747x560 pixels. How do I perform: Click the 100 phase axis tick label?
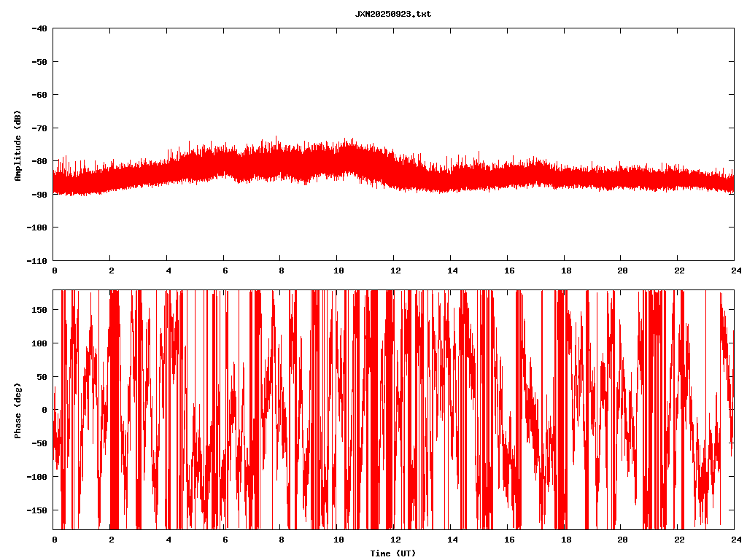pos(39,343)
